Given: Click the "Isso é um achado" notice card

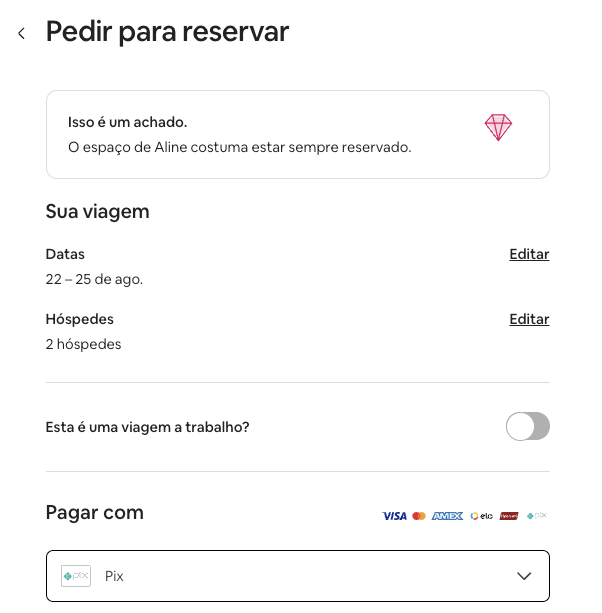Looking at the screenshot, I should coord(297,134).
